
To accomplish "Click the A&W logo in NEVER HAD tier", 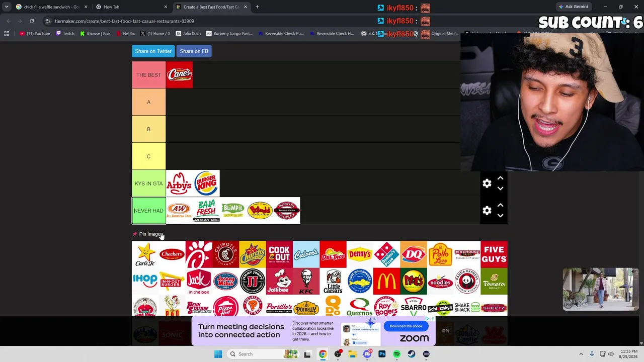I will coord(179,211).
